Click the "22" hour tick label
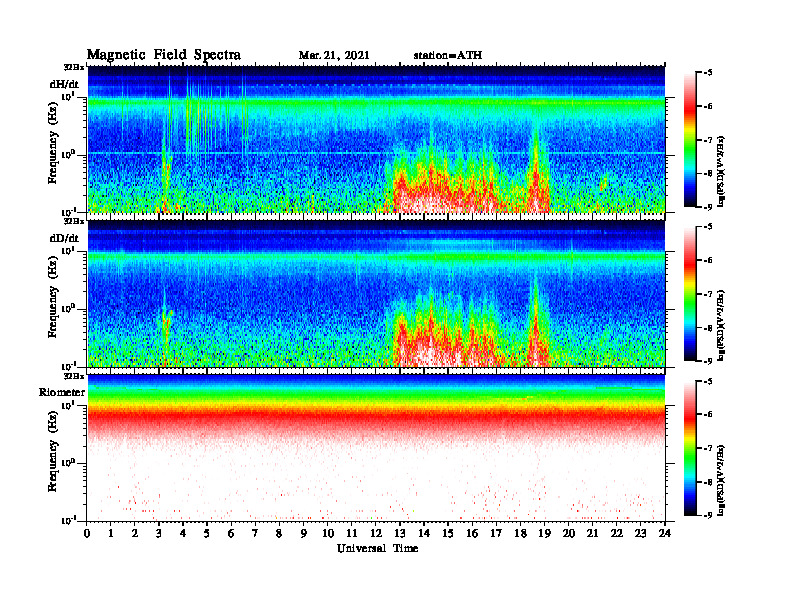This screenshot has height=612, width=792. (617, 534)
